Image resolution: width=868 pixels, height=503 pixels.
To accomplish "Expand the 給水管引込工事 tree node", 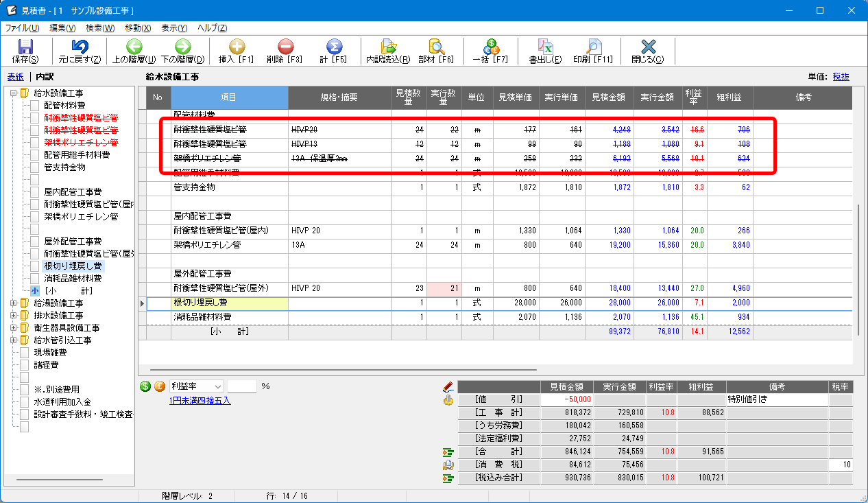I will click(13, 340).
